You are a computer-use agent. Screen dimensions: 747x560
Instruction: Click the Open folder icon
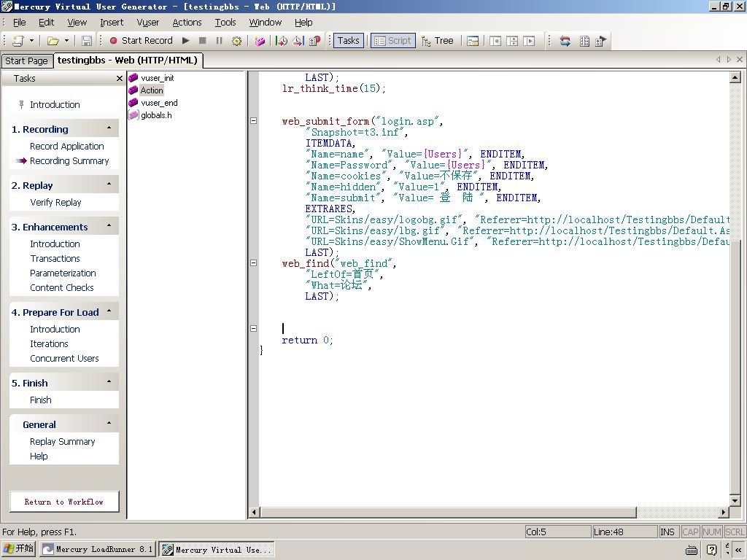[53, 41]
